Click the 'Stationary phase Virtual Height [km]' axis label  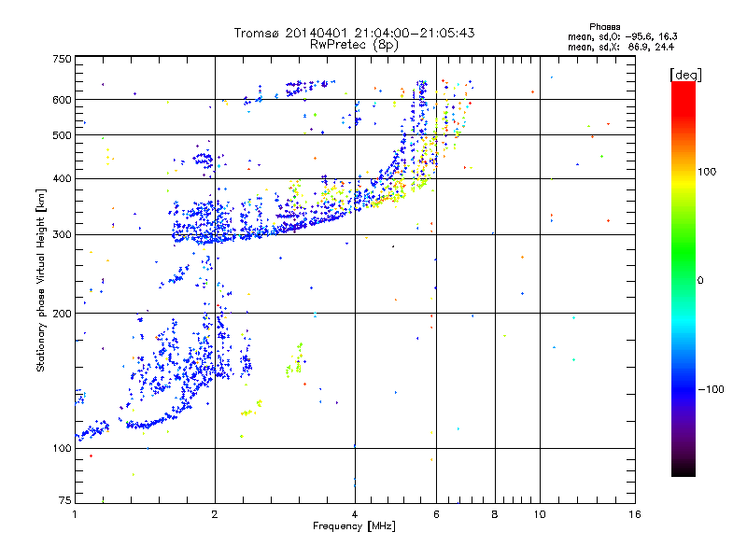coord(41,280)
